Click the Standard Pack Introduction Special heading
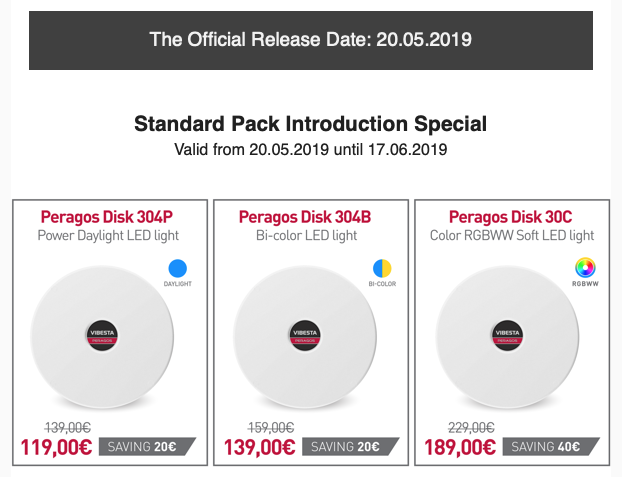Image resolution: width=622 pixels, height=477 pixels. coord(310,125)
